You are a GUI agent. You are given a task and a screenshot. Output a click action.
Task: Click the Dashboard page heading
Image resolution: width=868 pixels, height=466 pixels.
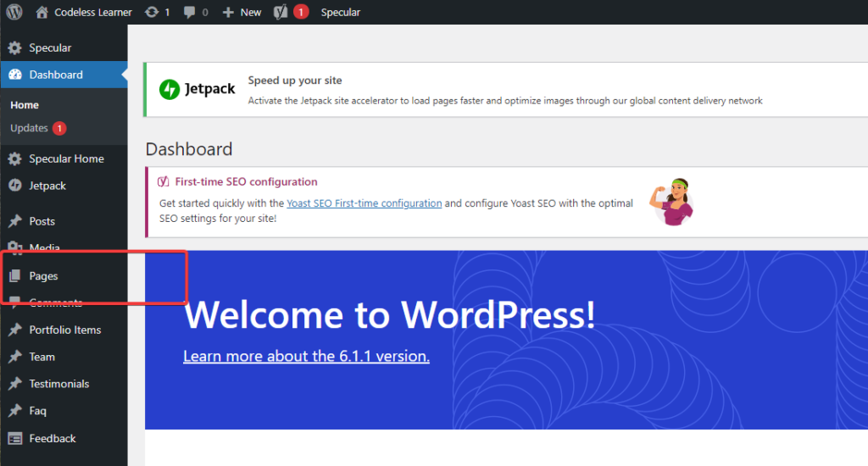pyautogui.click(x=189, y=149)
